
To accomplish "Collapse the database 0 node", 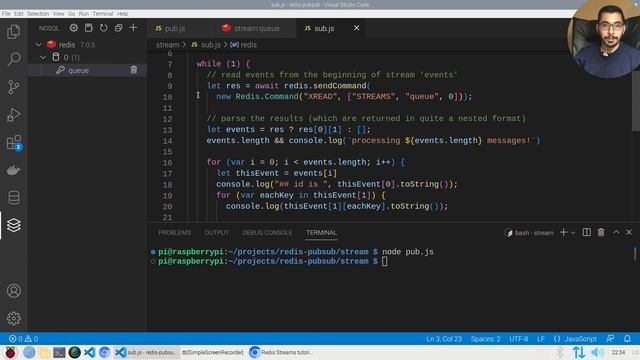I will [43, 58].
